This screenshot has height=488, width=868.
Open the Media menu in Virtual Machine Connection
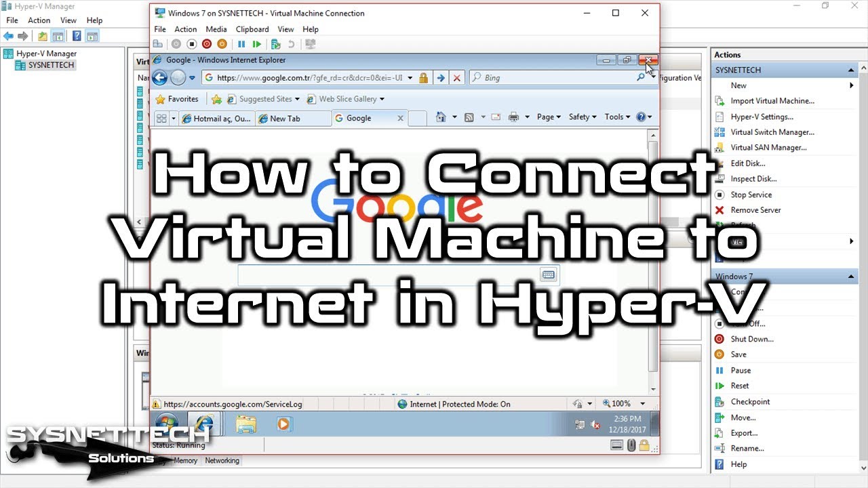pyautogui.click(x=216, y=29)
